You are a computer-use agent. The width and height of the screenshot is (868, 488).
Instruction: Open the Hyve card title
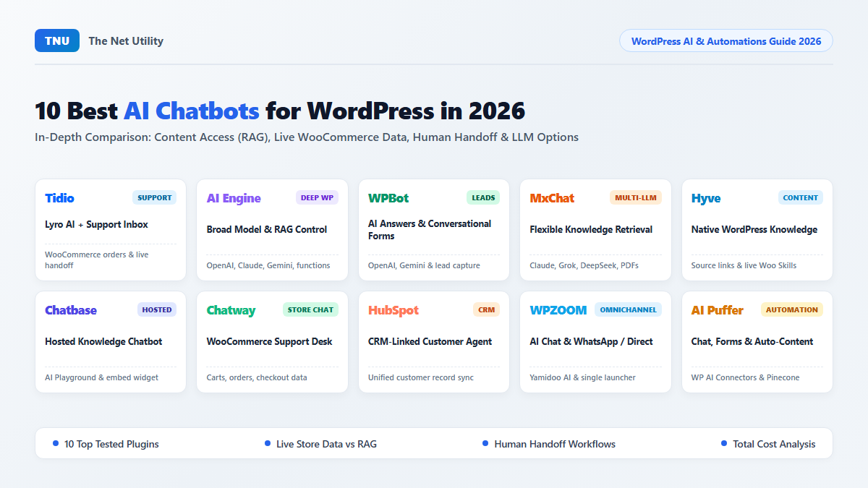706,198
